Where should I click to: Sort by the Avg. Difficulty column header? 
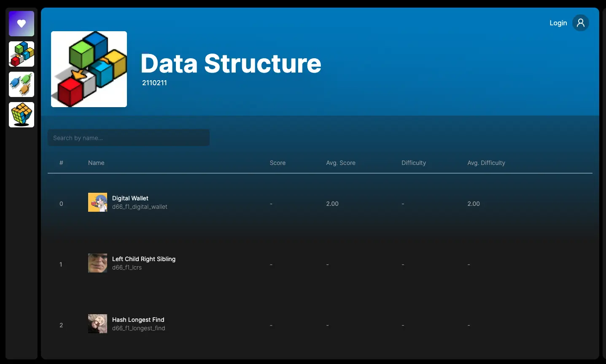(x=486, y=163)
